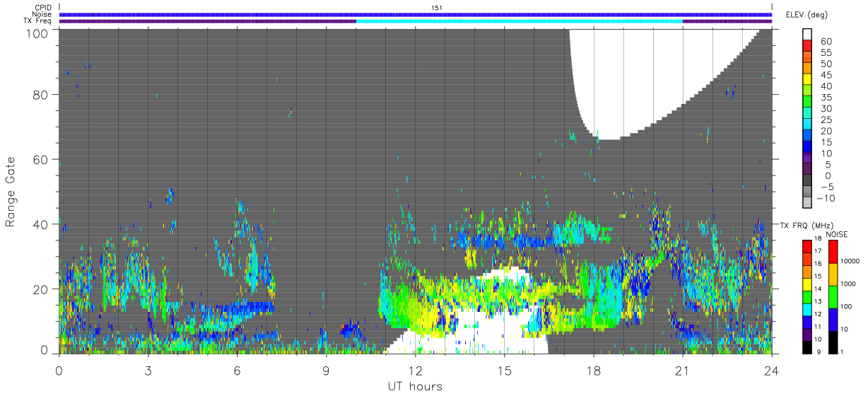Click the CPID value 151
This screenshot has height=401, width=868.
pyautogui.click(x=438, y=8)
